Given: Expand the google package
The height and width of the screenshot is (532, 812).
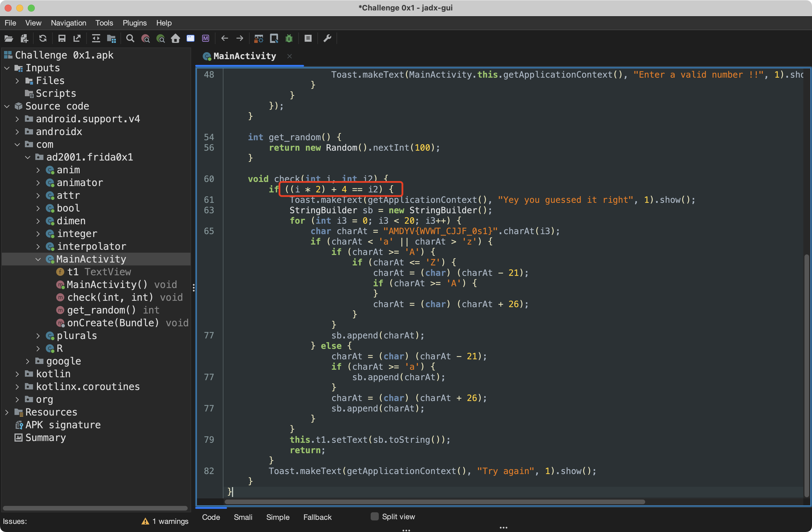Looking at the screenshot, I should point(28,361).
